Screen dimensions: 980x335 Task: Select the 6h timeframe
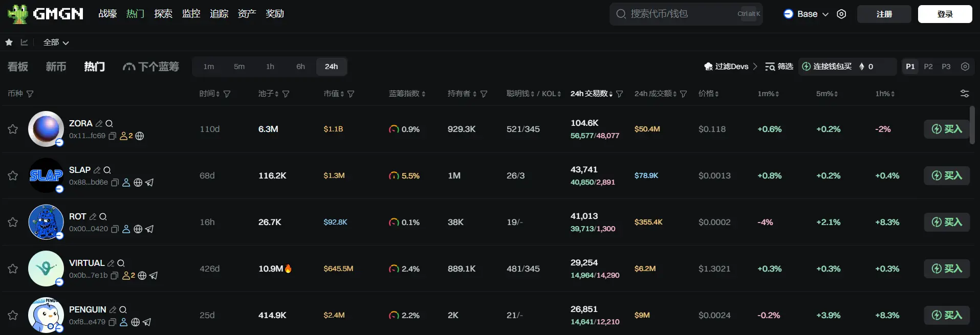pyautogui.click(x=301, y=66)
